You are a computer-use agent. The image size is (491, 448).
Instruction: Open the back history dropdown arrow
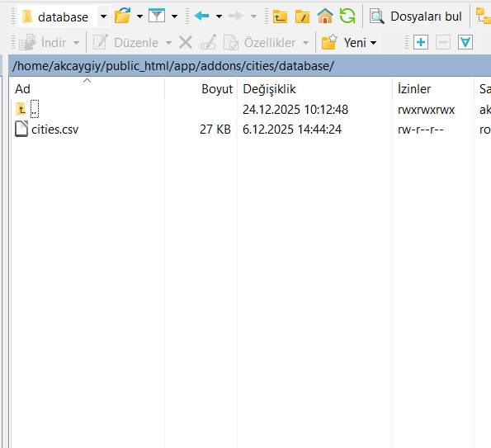pyautogui.click(x=220, y=17)
